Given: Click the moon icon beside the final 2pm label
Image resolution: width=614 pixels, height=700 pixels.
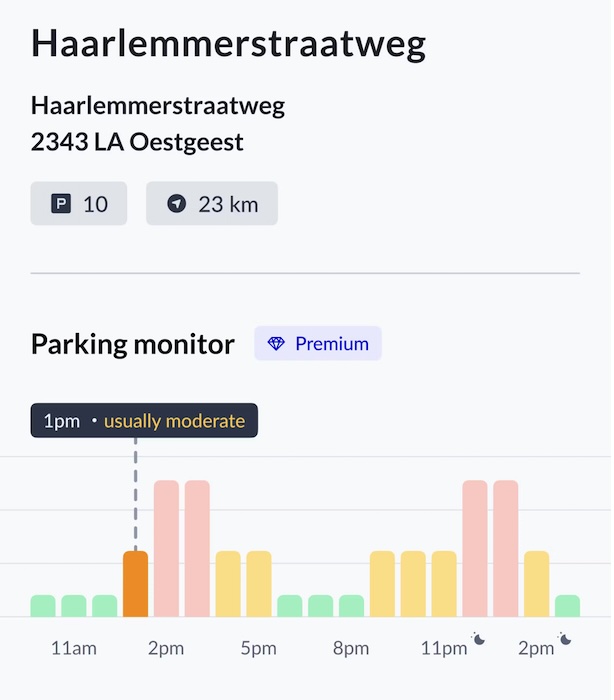Looking at the screenshot, I should pos(565,639).
